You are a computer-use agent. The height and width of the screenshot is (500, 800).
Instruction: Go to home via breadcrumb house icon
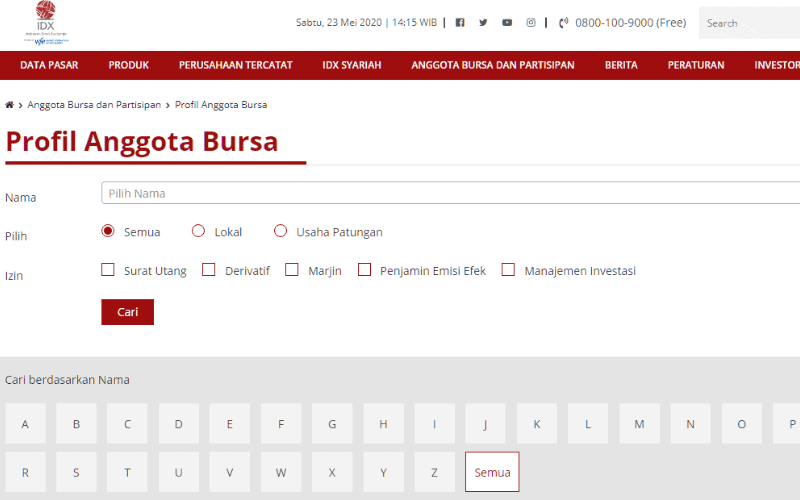coord(9,105)
